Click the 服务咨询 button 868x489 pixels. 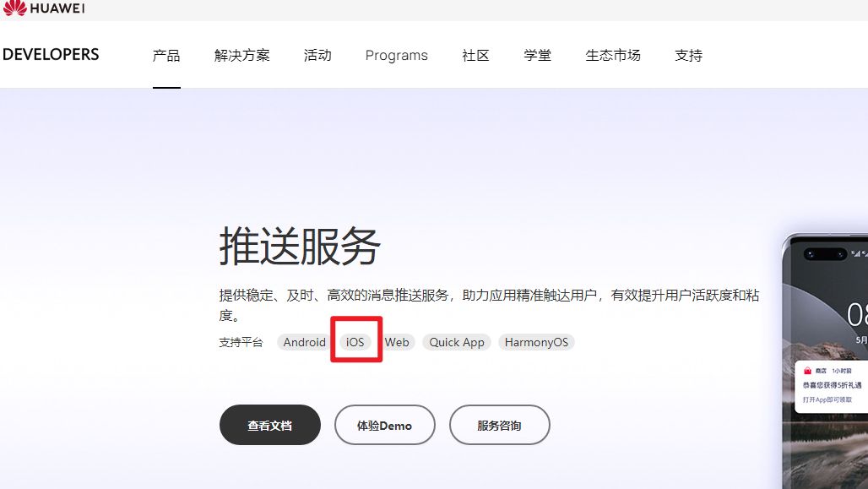[x=499, y=425]
